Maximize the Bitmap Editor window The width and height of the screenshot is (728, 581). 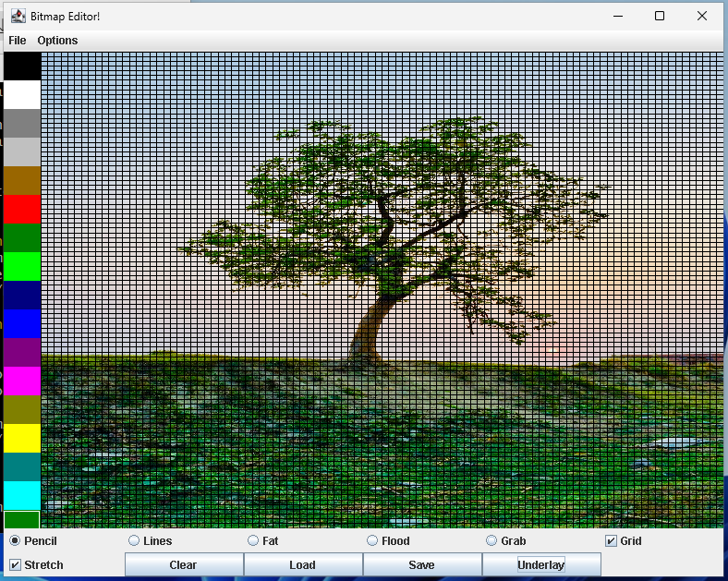click(x=660, y=17)
